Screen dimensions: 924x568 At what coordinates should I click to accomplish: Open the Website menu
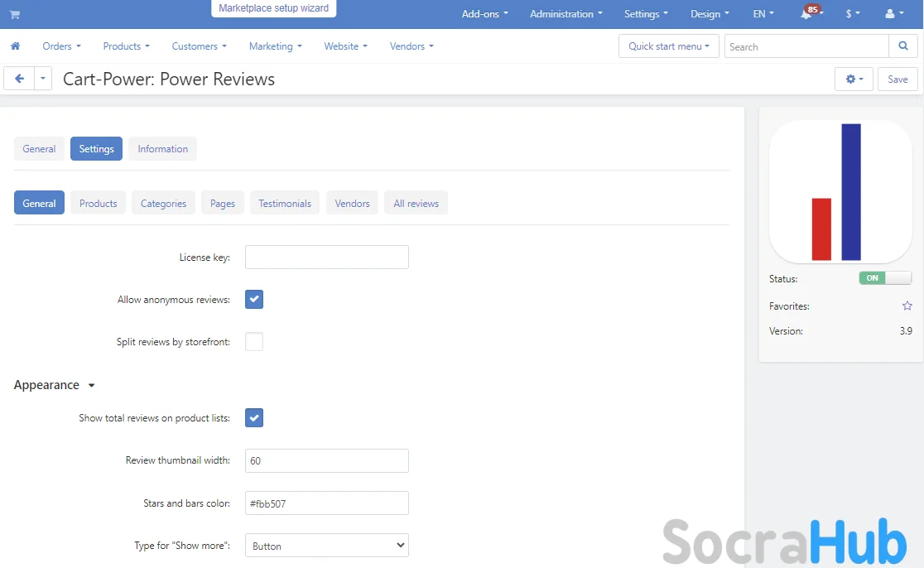[x=345, y=46]
